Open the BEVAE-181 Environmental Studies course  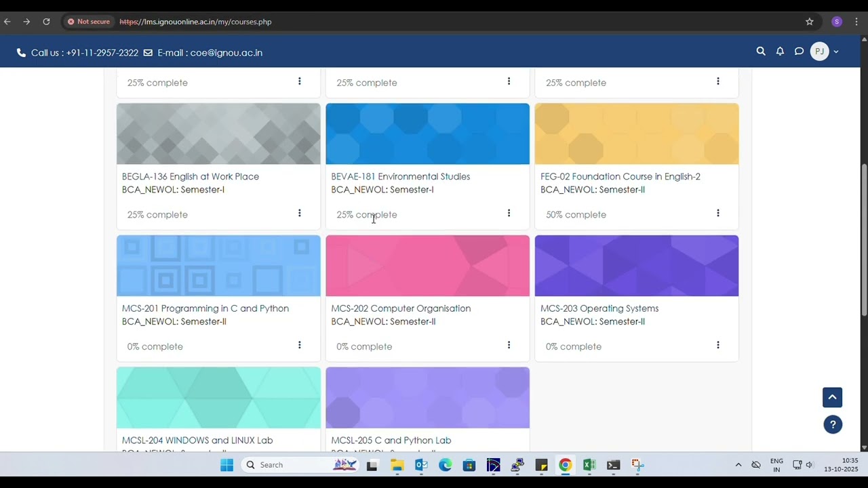[400, 176]
